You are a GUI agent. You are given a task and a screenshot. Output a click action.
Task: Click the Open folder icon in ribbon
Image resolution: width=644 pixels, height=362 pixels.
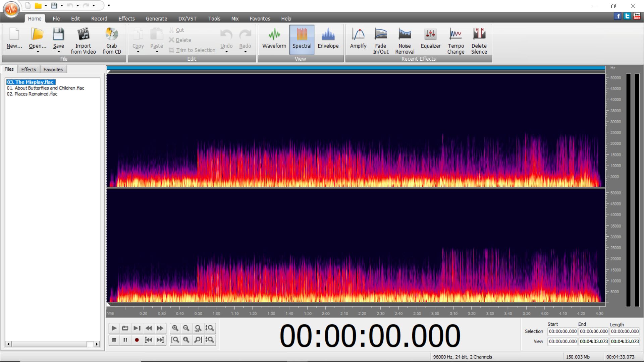click(x=38, y=34)
